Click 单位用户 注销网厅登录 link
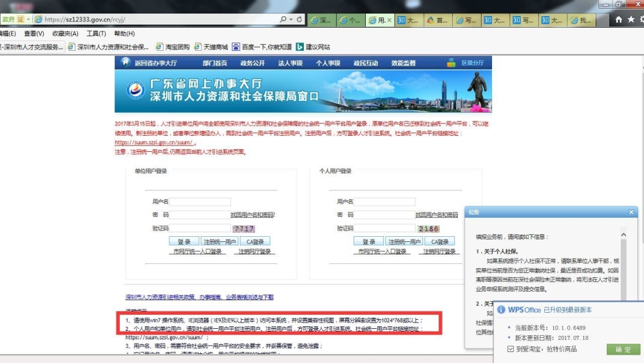This screenshot has width=644, height=363. pos(254,251)
